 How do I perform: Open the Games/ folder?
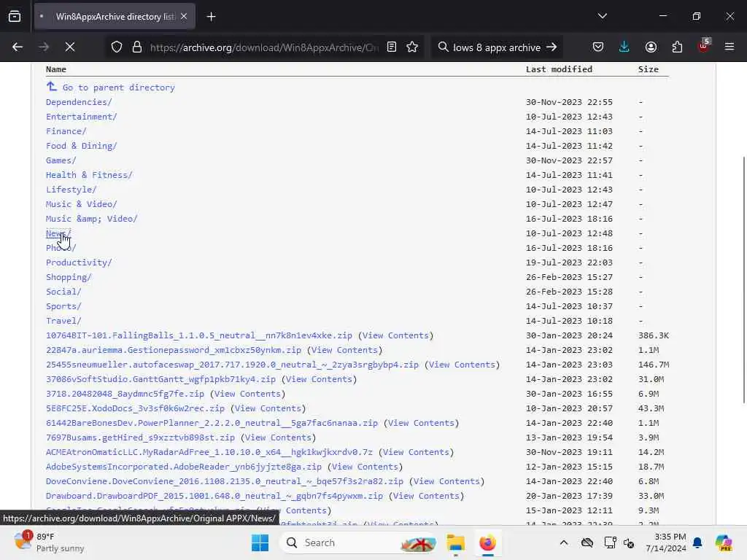(x=61, y=160)
